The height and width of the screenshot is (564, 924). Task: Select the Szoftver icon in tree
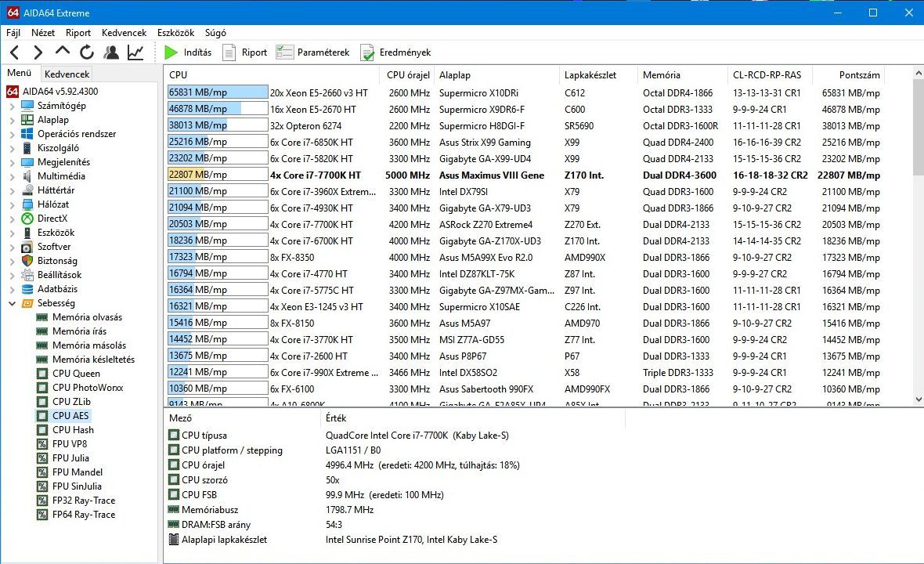pos(27,247)
